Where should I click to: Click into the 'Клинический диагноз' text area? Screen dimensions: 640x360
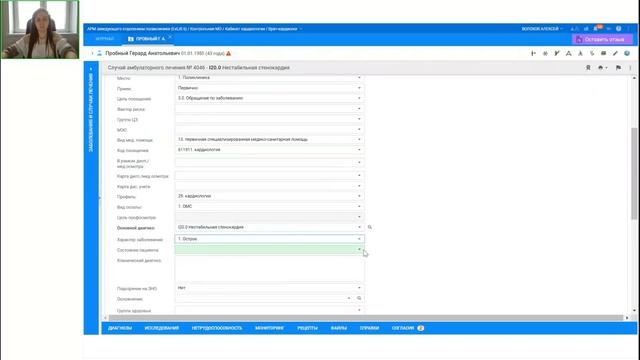pyautogui.click(x=270, y=269)
